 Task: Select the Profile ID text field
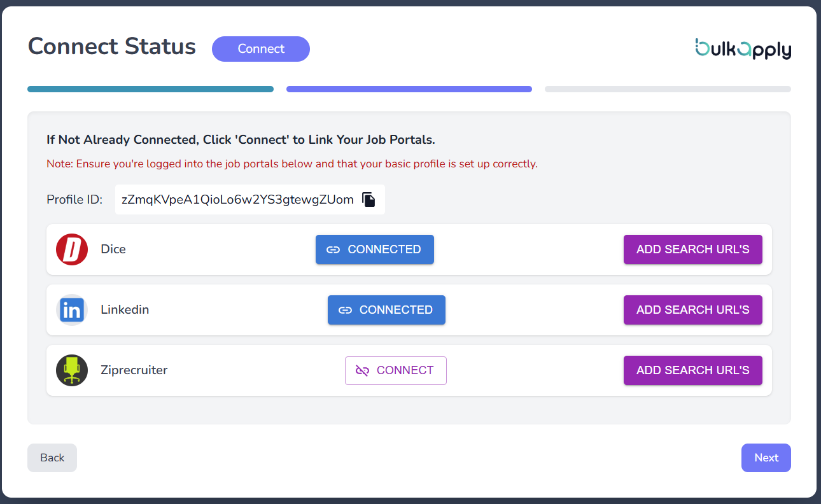(237, 200)
